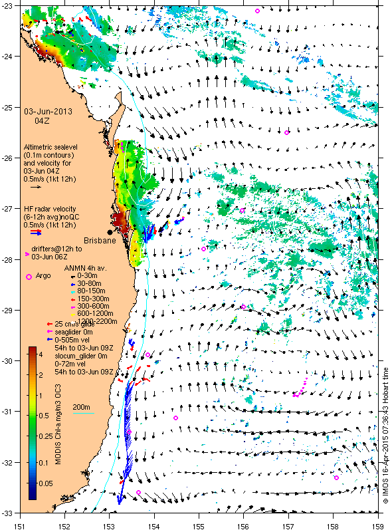Click the Argo float circle near 27S 156E
392x532 pixels.
pos(242,211)
